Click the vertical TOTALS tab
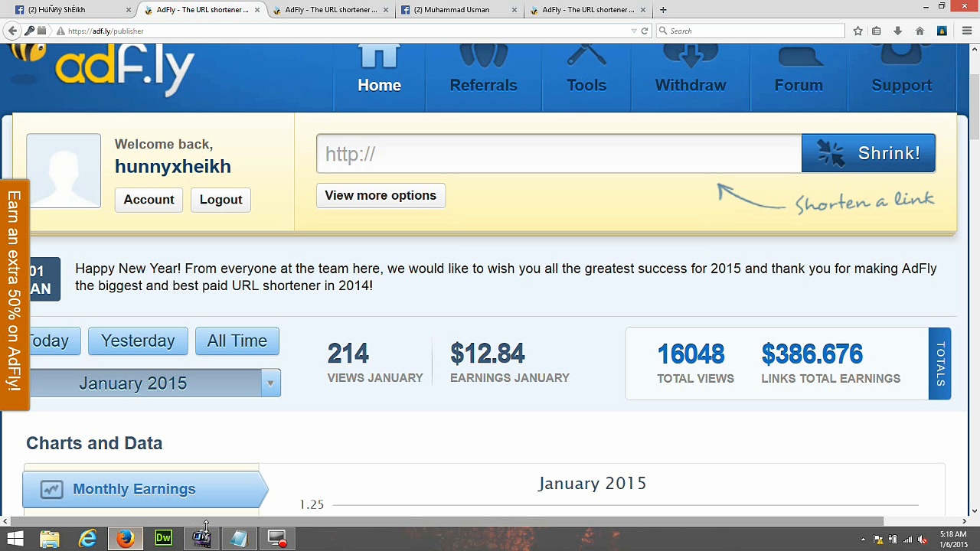Screen dimensions: 980x551 940,364
